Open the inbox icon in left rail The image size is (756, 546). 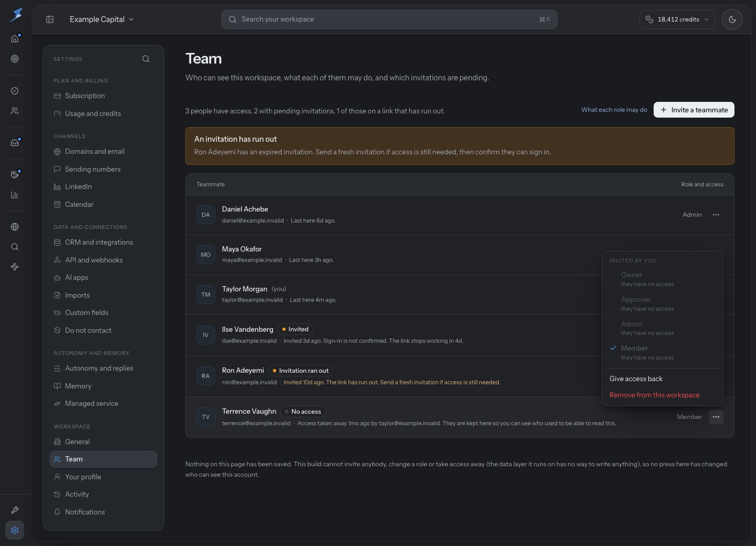15,143
